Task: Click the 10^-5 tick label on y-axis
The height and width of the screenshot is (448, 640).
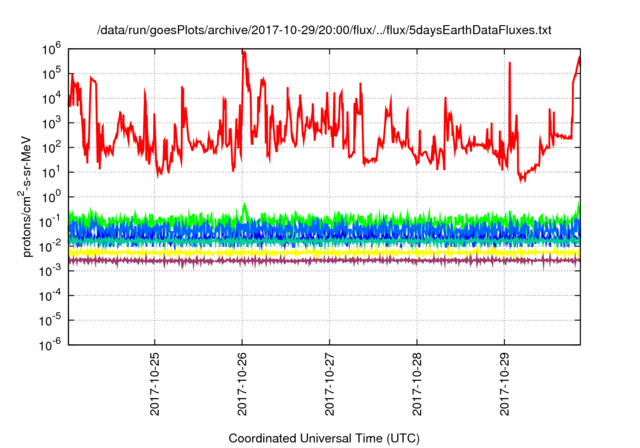Action: point(50,321)
